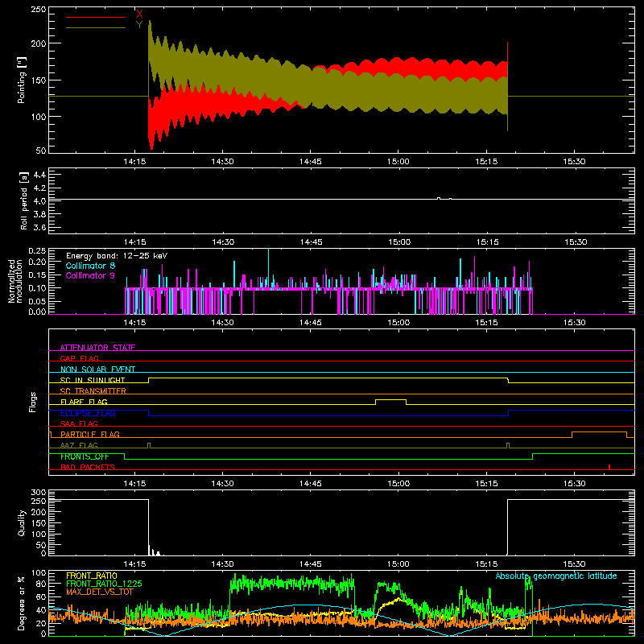
Task: Click the 300 tick on the Quality axis
Action: pos(39,493)
